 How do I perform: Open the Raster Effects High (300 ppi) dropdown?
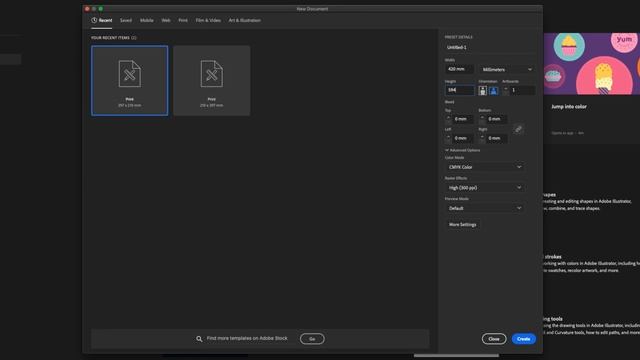pyautogui.click(x=484, y=187)
